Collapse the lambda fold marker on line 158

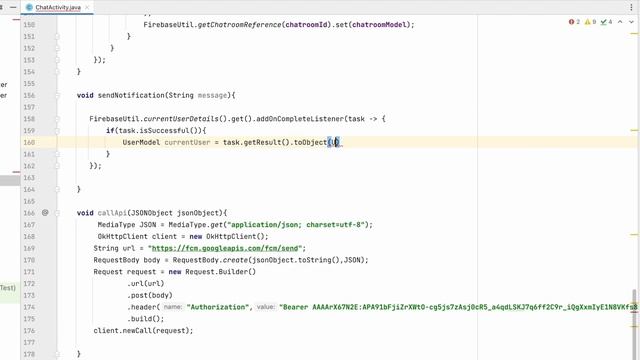(57, 119)
